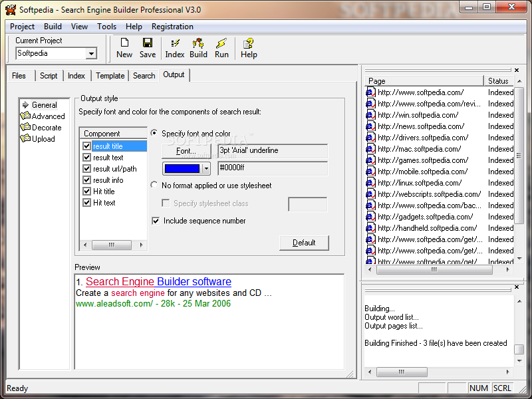This screenshot has width=532, height=399.
Task: Toggle the result title checkbox
Action: [87, 146]
